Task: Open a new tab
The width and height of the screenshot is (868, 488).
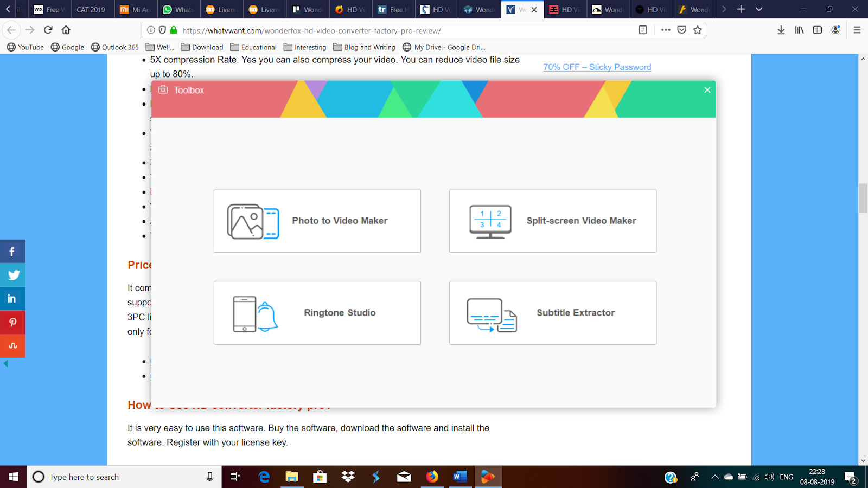Action: pyautogui.click(x=741, y=9)
